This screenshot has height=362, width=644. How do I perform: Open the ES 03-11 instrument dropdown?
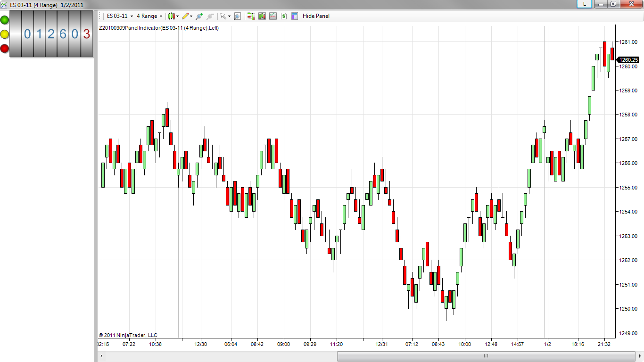pos(120,16)
